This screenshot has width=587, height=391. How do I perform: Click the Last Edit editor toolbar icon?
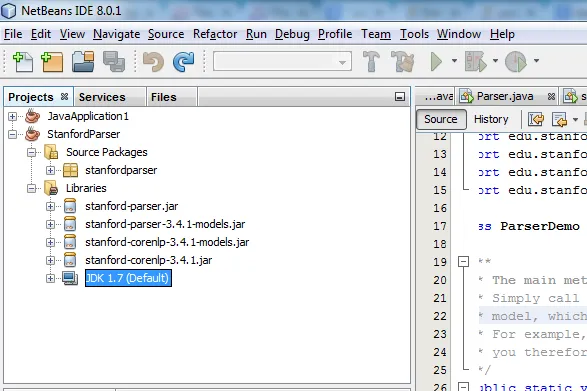(x=536, y=119)
